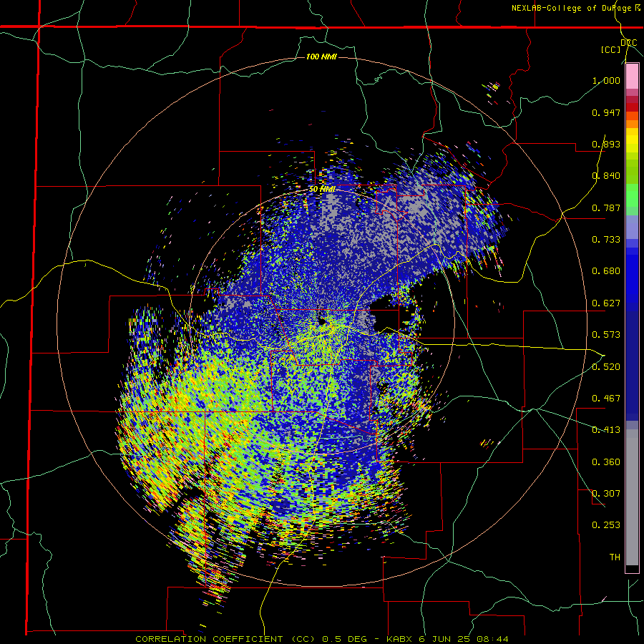This screenshot has height=644, width=644.
Task: Select the 1.000 legend value
Action: tap(606, 80)
